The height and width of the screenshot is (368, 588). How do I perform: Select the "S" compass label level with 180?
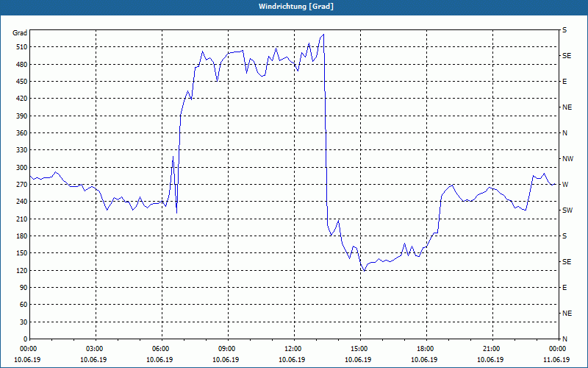(564, 236)
